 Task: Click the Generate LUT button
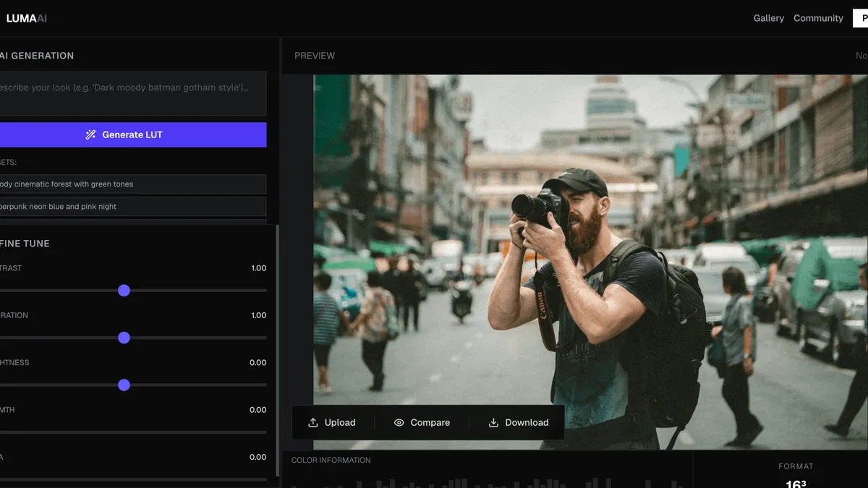pyautogui.click(x=133, y=134)
